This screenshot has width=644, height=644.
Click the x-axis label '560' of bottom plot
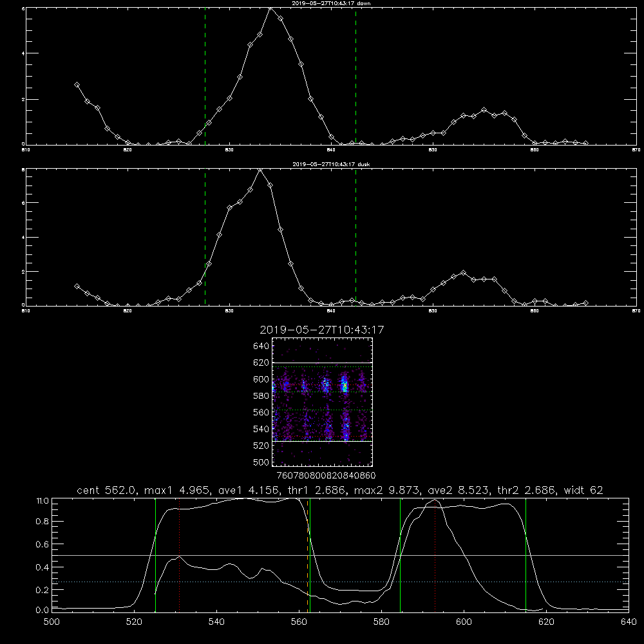click(299, 622)
